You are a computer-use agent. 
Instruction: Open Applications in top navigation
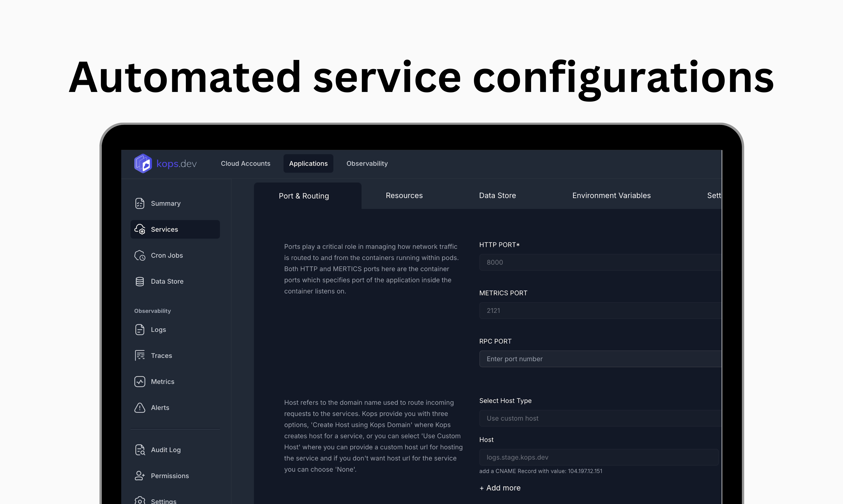click(308, 163)
